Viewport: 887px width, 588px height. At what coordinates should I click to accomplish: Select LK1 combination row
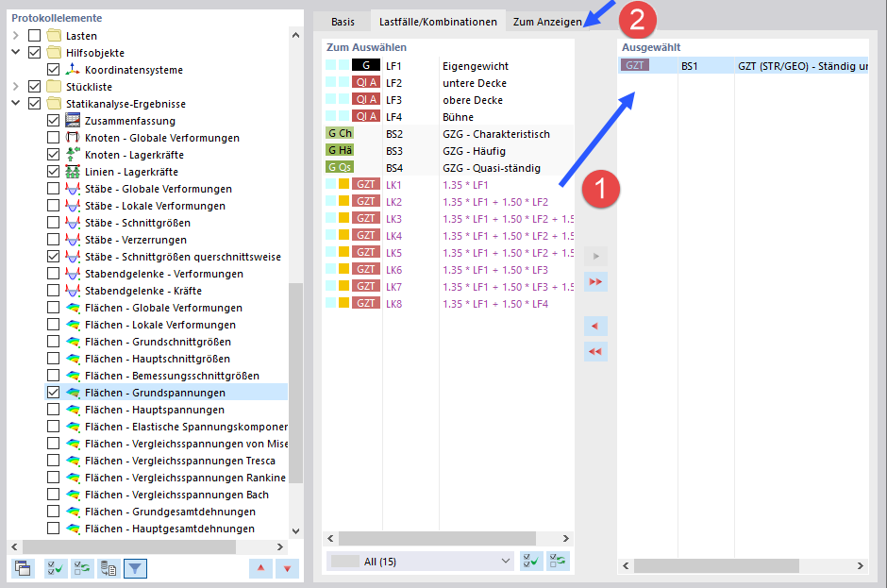pos(448,185)
